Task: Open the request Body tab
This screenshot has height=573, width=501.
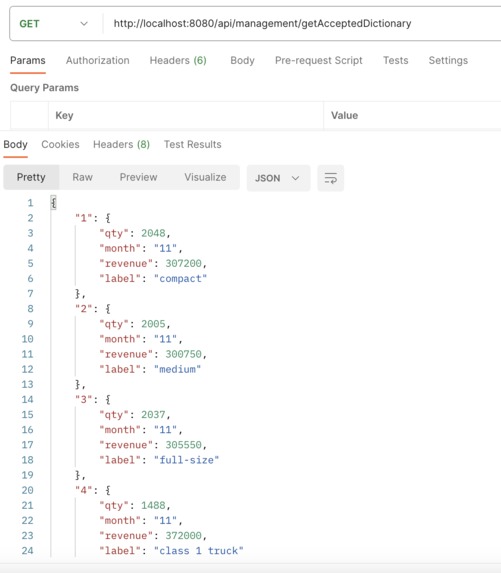Action: pyautogui.click(x=242, y=60)
